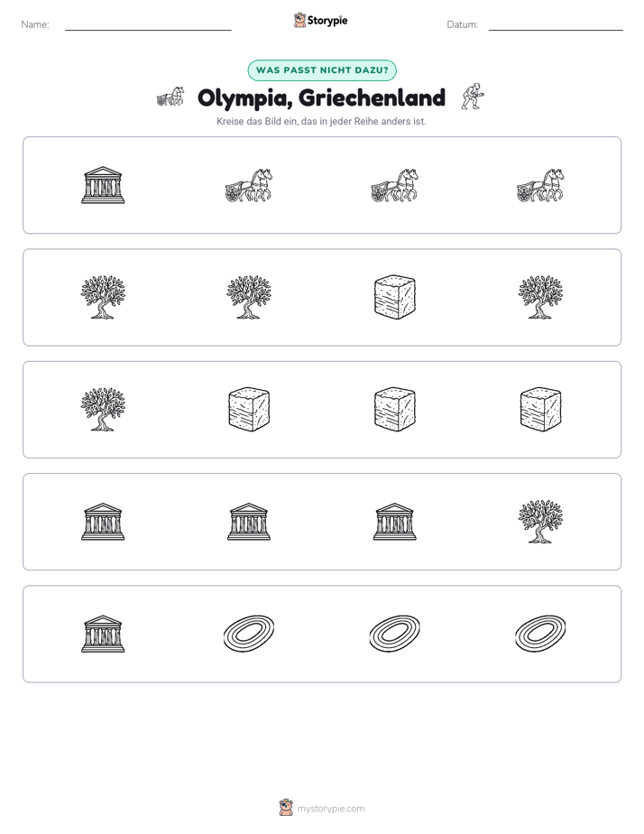Click the first chariot in the first row
Viewport: 644px width, 834px height.
pyautogui.click(x=249, y=185)
